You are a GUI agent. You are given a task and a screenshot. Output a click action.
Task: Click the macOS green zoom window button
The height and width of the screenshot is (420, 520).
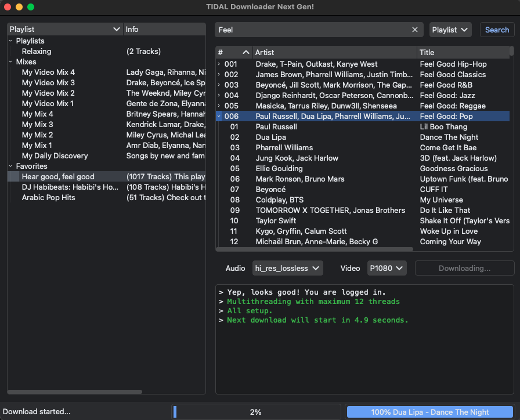31,7
